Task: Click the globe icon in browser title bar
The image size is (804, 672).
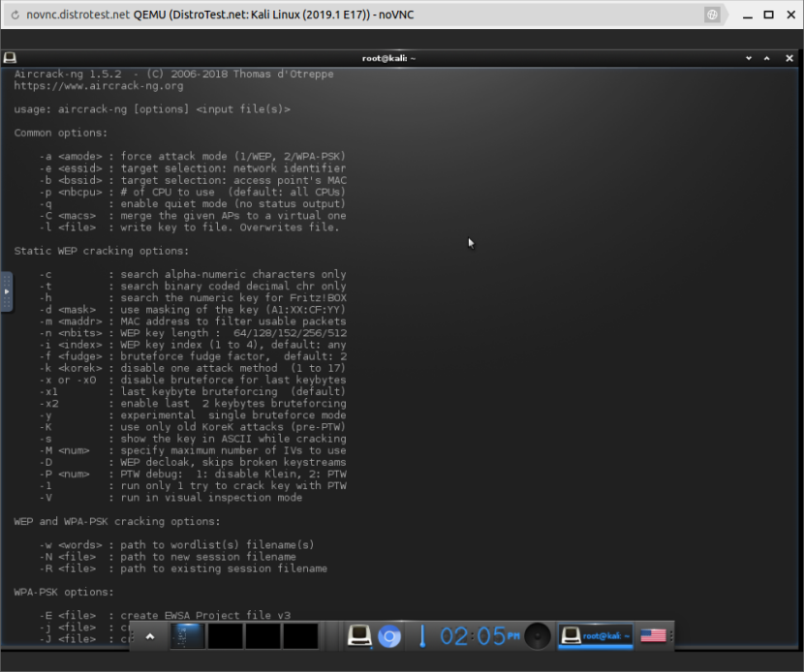Action: click(x=712, y=15)
